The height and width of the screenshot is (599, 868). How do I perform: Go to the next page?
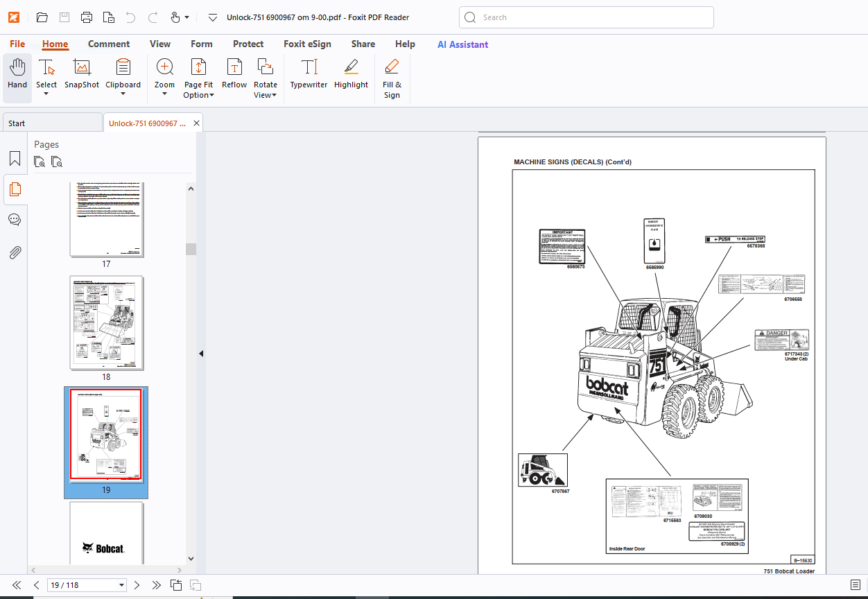(x=137, y=585)
